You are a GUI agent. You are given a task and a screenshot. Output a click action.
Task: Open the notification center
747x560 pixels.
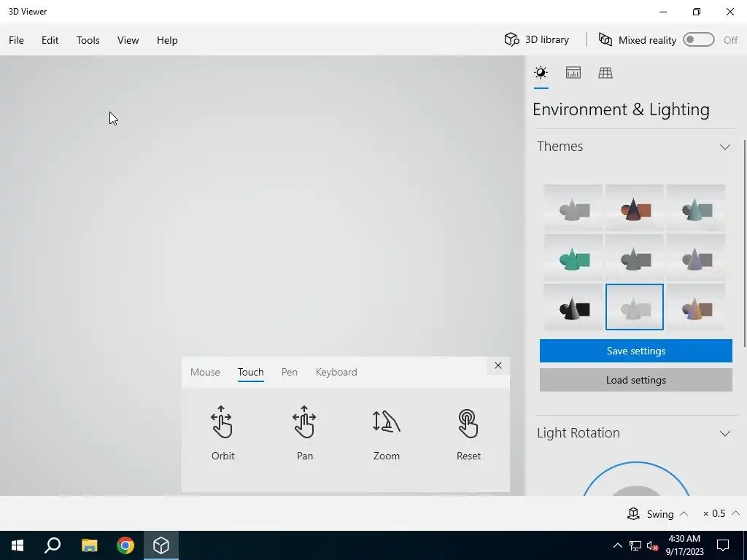click(723, 545)
